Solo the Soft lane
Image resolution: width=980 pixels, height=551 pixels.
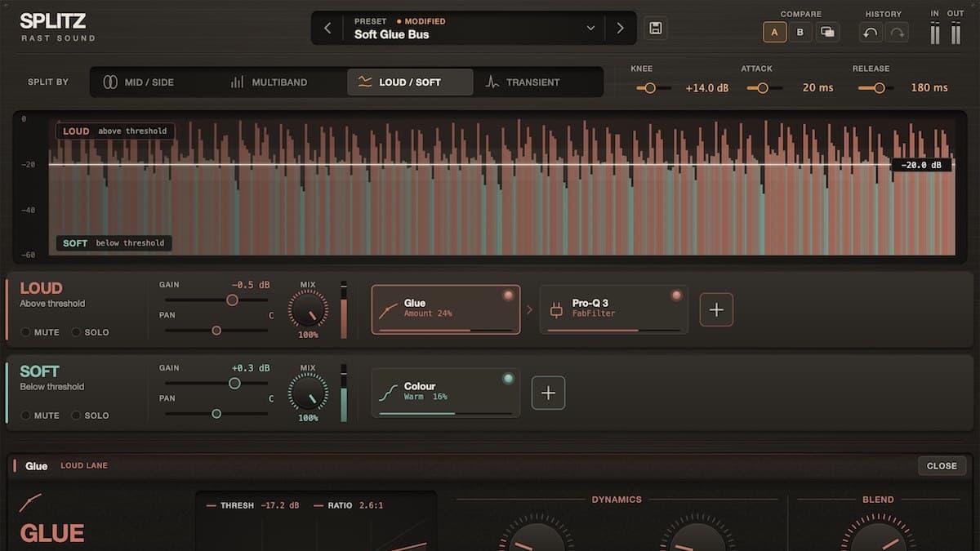click(91, 415)
